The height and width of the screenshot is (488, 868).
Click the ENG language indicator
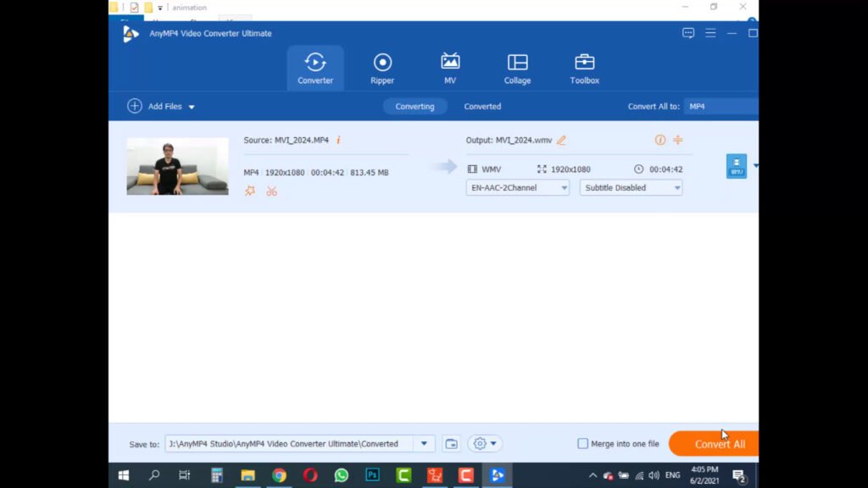click(x=672, y=475)
